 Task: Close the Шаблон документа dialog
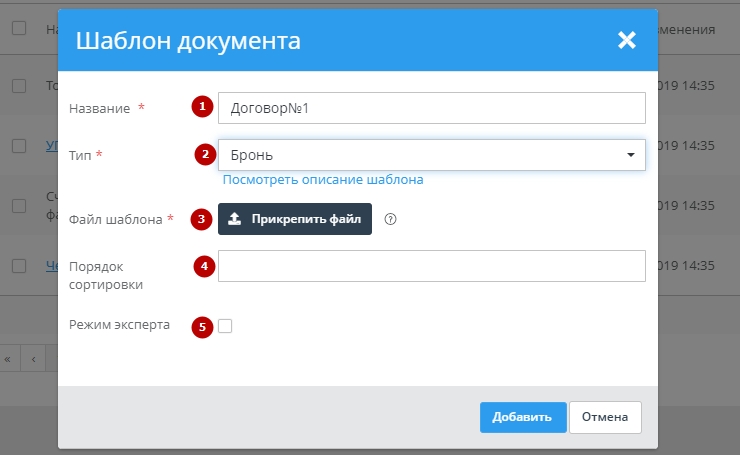[x=627, y=40]
